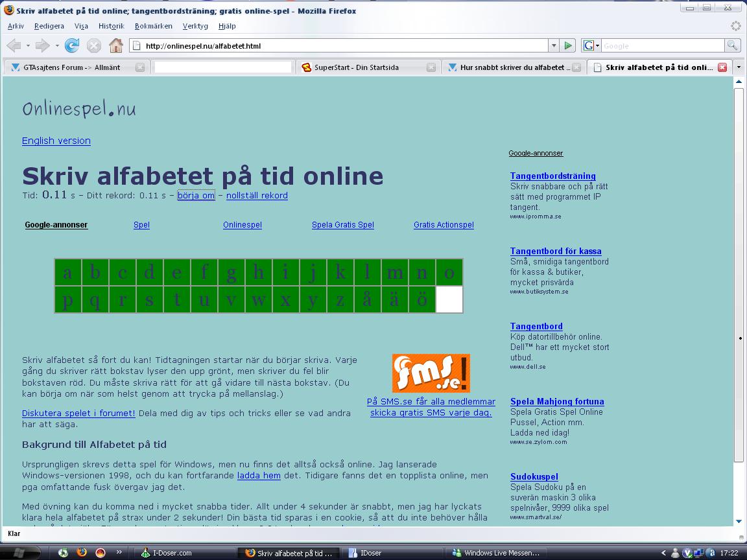Click the sms.se orange logo banner
This screenshot has width=747, height=560.
pos(431,373)
